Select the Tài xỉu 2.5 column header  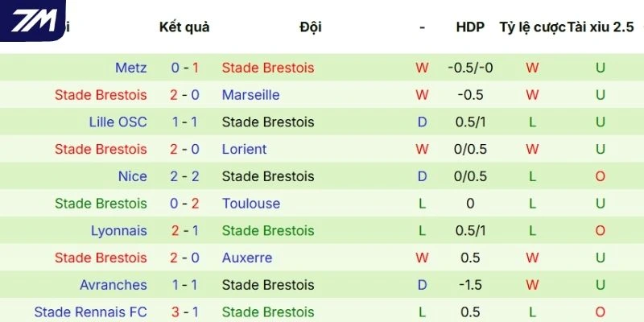point(601,27)
